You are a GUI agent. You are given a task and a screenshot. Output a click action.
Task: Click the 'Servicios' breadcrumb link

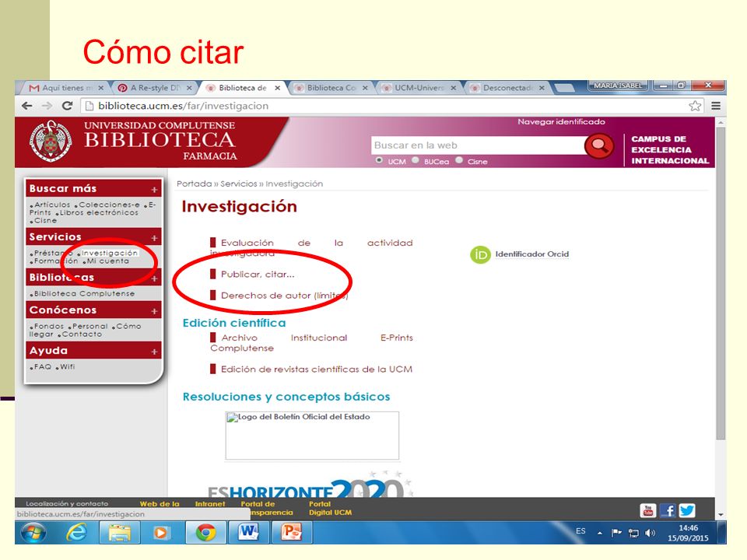point(239,184)
